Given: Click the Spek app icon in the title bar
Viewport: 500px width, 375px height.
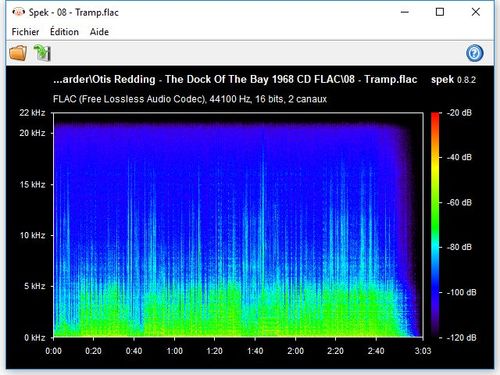Looking at the screenshot, I should click(x=18, y=12).
